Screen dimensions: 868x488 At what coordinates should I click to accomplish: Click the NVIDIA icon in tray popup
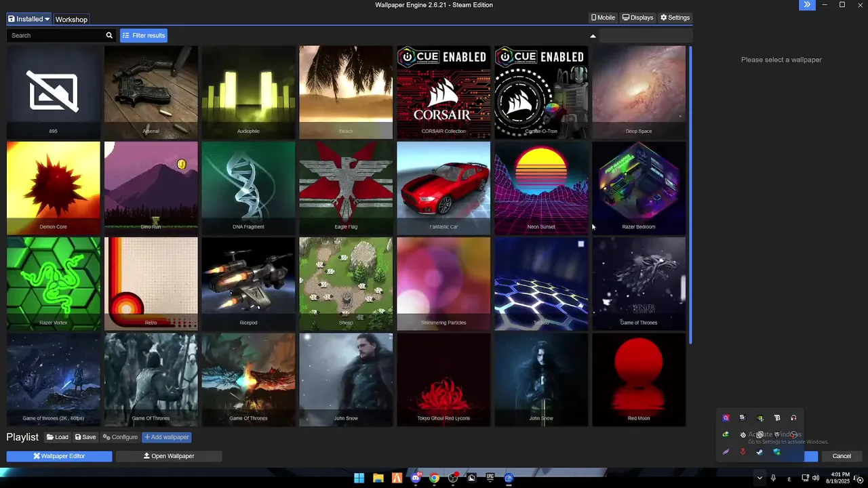(759, 418)
